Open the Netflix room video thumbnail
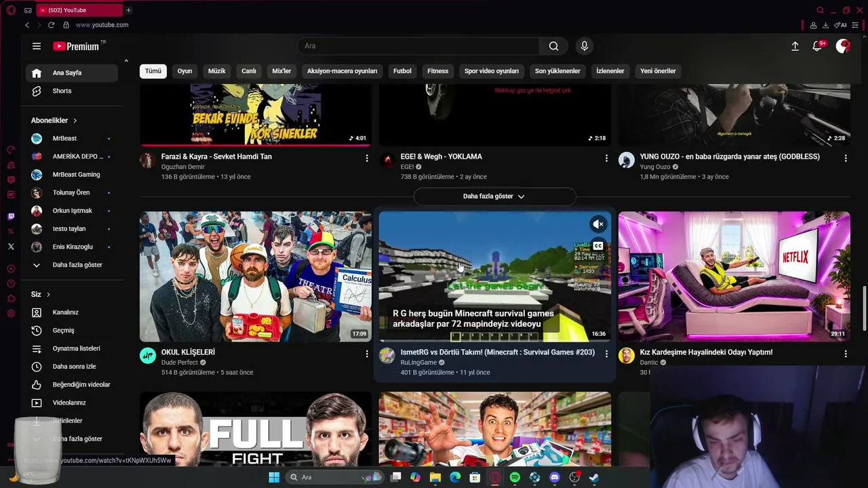The image size is (868, 488). click(x=734, y=277)
